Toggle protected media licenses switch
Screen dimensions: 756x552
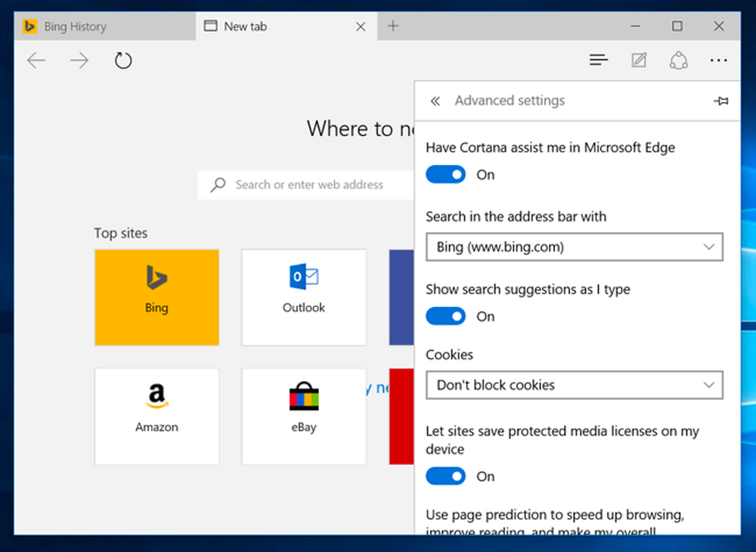pyautogui.click(x=445, y=476)
